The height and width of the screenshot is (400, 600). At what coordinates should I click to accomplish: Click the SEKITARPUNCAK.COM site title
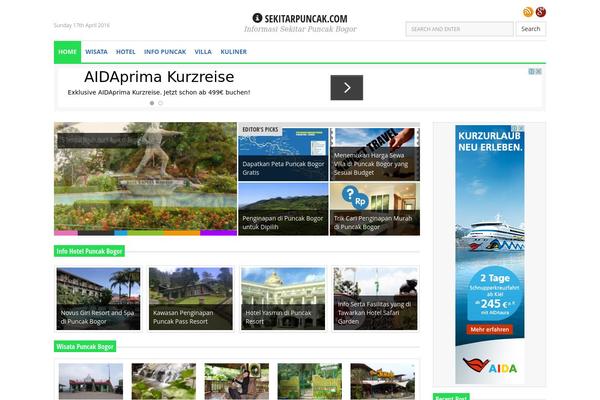[306, 18]
